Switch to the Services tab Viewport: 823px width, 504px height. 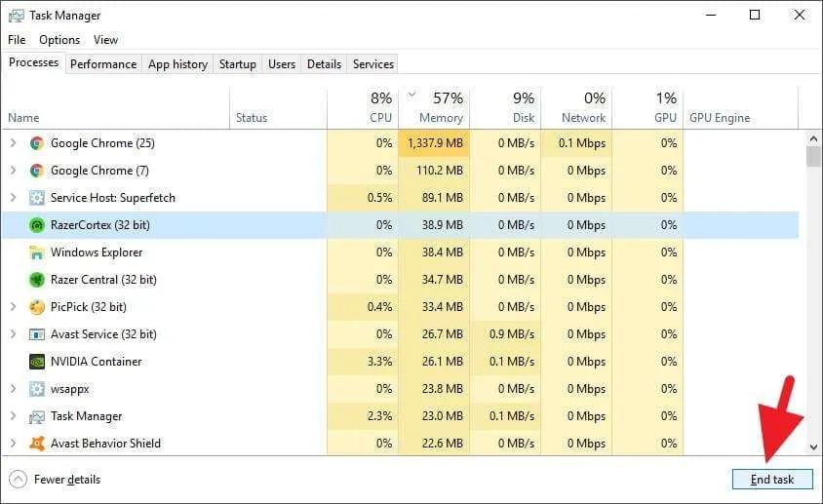coord(373,64)
